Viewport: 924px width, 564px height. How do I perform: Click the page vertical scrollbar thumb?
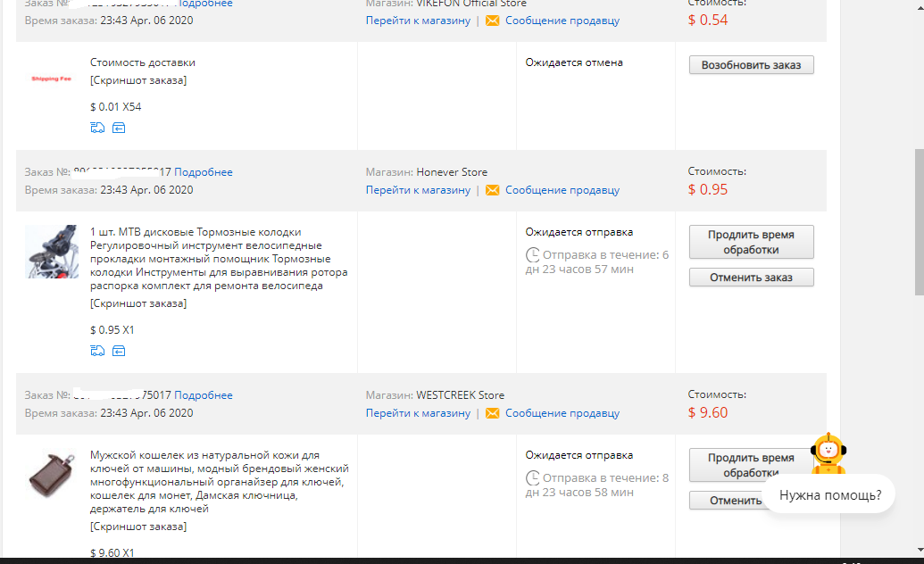click(920, 221)
